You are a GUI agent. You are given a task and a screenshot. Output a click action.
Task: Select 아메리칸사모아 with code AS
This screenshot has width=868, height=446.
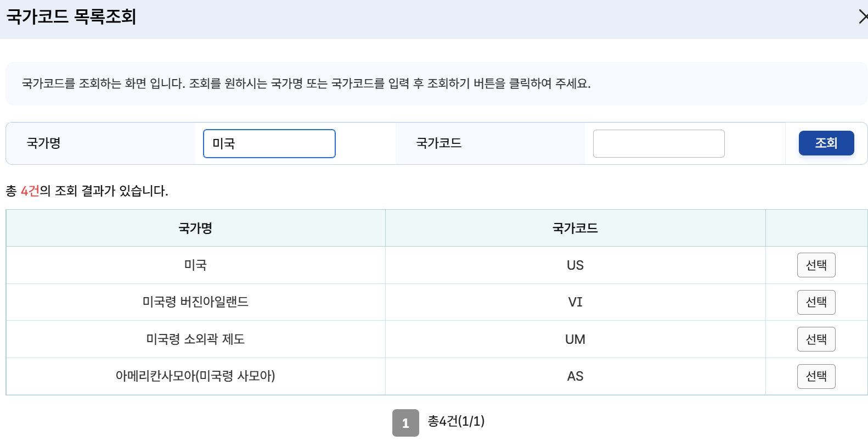tap(816, 376)
